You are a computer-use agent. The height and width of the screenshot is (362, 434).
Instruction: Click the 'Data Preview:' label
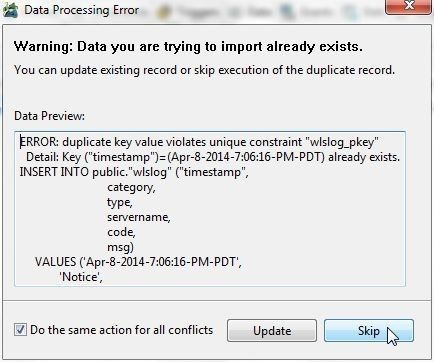49,116
